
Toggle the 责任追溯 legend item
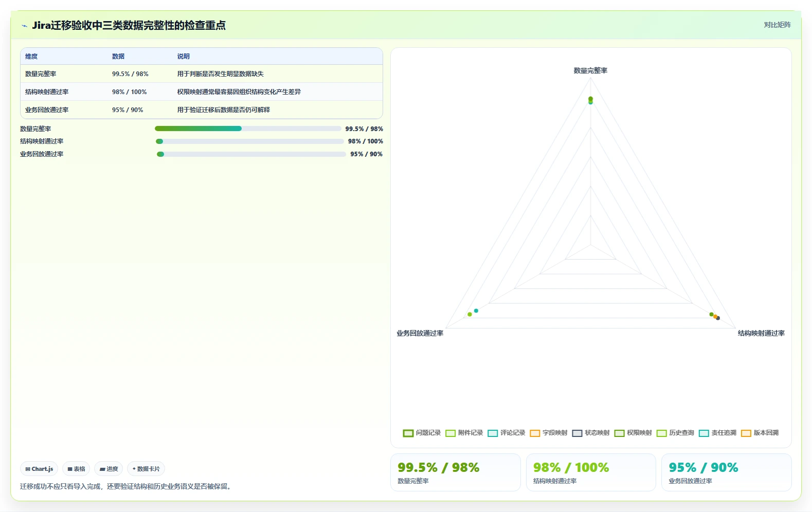point(717,433)
